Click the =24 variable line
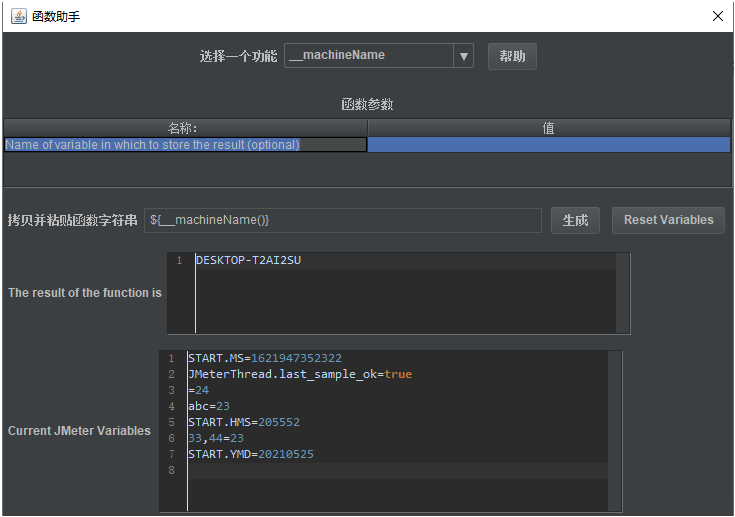 point(198,390)
